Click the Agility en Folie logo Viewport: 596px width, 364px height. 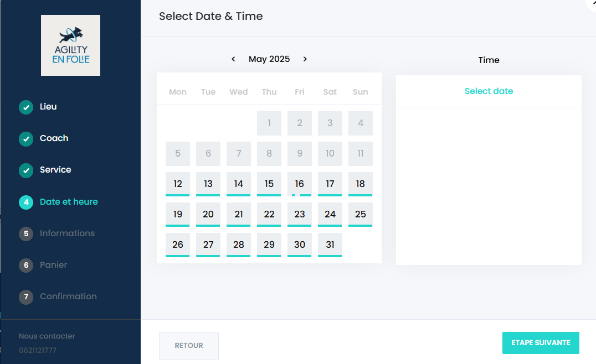point(71,45)
